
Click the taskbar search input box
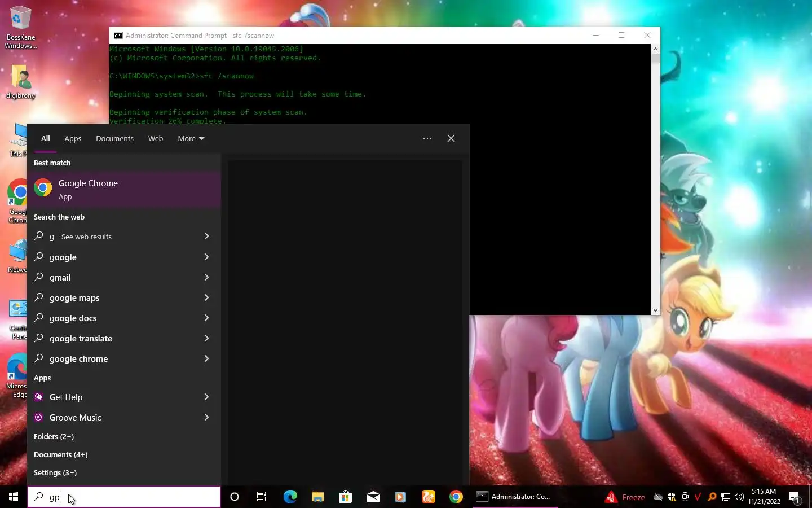click(124, 497)
